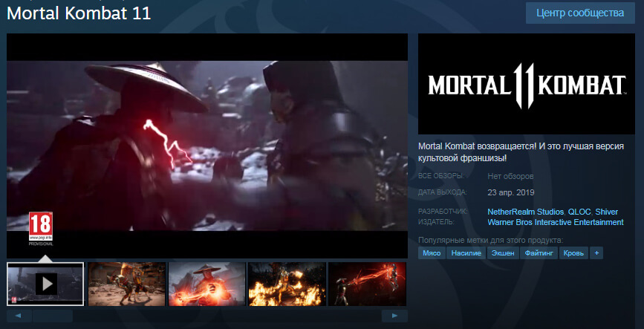Click the right arrow of the thumbnail strip
This screenshot has height=329, width=644.
(x=394, y=316)
